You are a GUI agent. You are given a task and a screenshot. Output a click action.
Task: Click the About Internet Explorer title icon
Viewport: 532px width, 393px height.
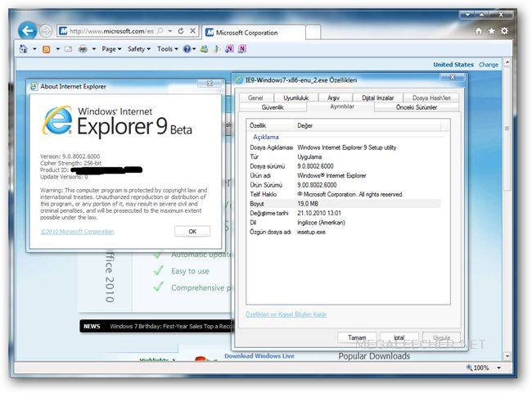pos(34,87)
